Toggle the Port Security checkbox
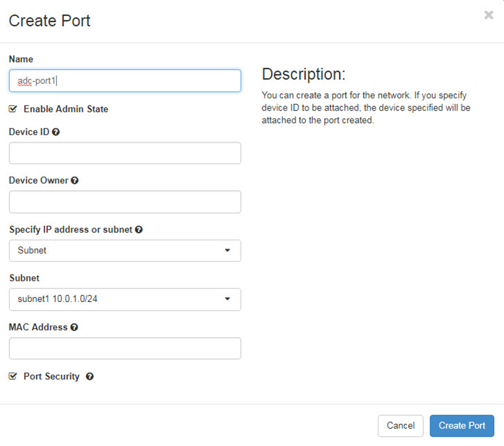Image resolution: width=504 pixels, height=446 pixels. pyautogui.click(x=13, y=376)
